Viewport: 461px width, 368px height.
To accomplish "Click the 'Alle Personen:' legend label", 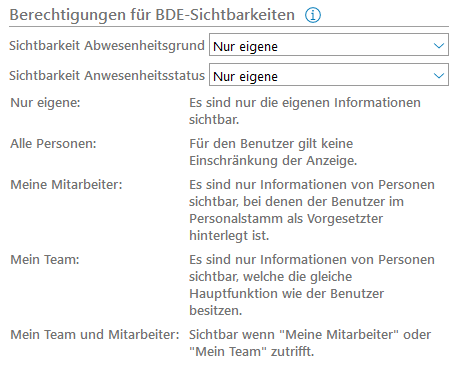I will pos(53,144).
